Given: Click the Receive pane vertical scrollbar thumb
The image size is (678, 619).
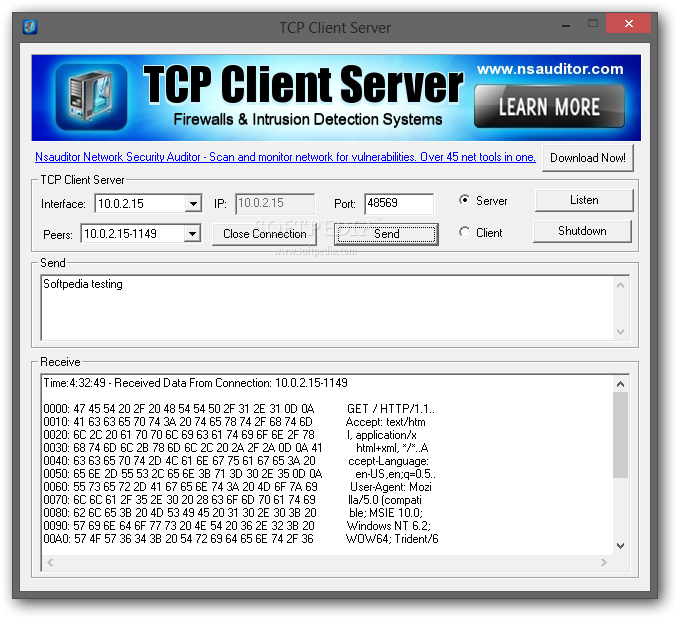Looking at the screenshot, I should tap(620, 435).
